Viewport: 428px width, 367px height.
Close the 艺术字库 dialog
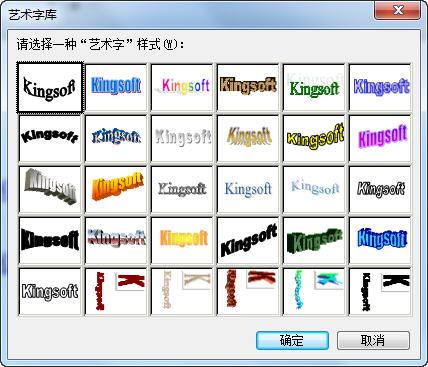(x=398, y=11)
